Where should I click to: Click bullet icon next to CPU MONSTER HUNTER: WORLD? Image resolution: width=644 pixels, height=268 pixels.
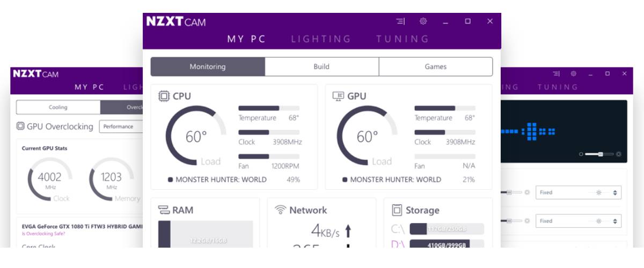(x=170, y=180)
